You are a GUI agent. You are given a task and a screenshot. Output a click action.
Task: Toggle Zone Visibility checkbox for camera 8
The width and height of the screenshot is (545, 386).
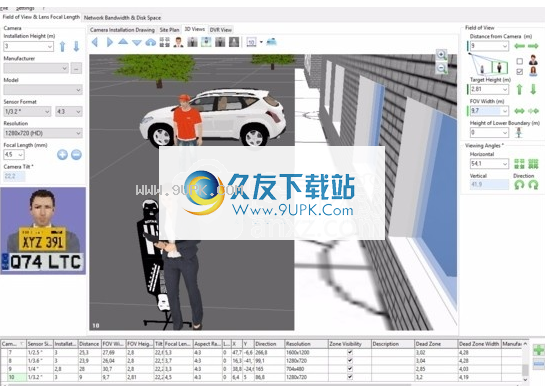pos(350,360)
